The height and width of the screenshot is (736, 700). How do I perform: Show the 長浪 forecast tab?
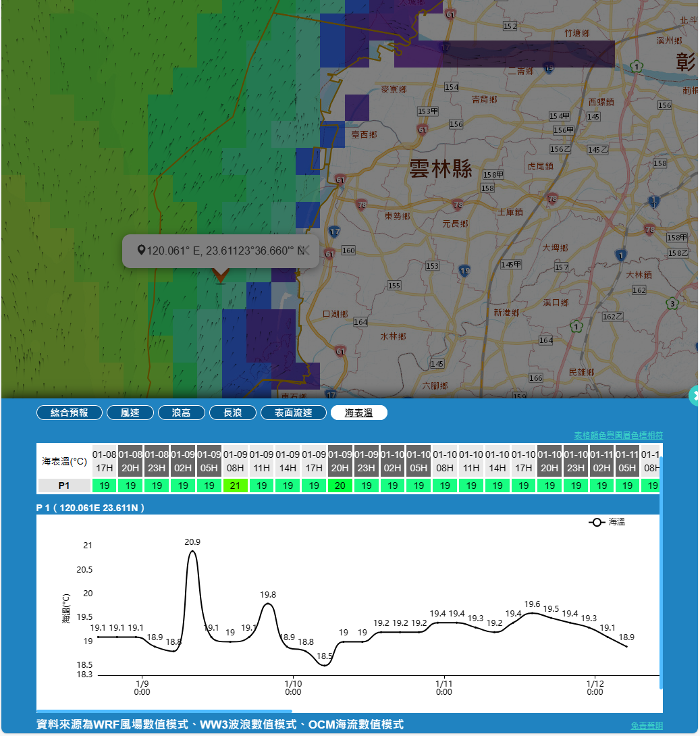pyautogui.click(x=232, y=413)
